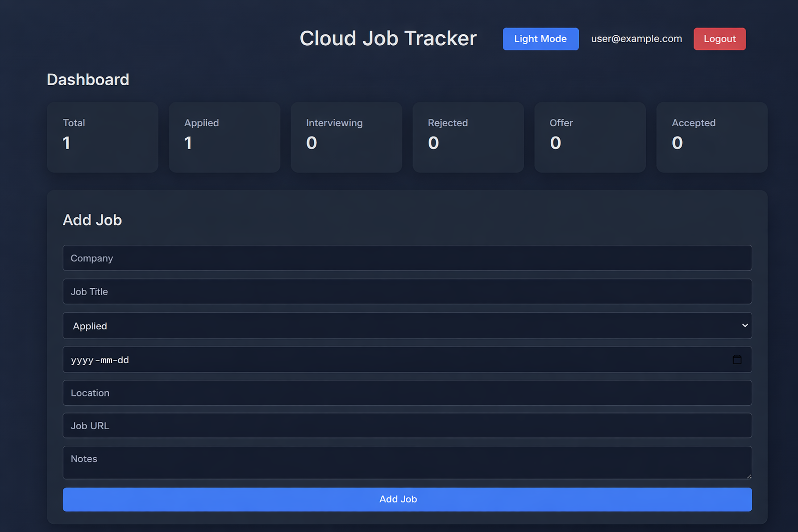This screenshot has width=798, height=532.
Task: Choose the Offer stat card
Action: pos(590,137)
